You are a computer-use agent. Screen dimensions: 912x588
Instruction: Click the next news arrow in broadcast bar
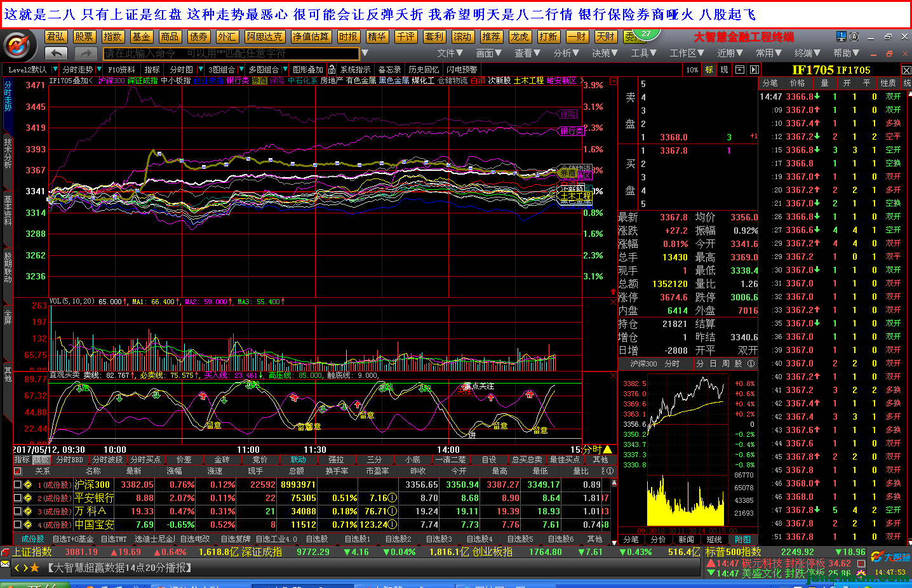[25, 568]
